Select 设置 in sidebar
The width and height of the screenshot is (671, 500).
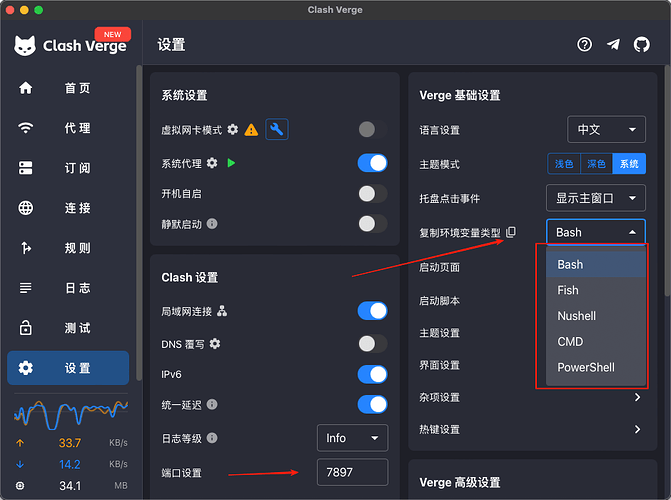[68, 368]
